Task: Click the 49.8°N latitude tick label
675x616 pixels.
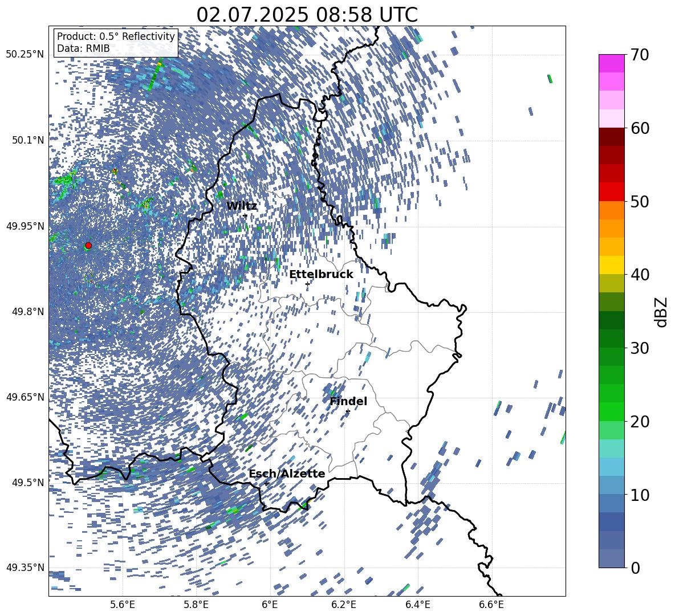Action: (x=27, y=312)
